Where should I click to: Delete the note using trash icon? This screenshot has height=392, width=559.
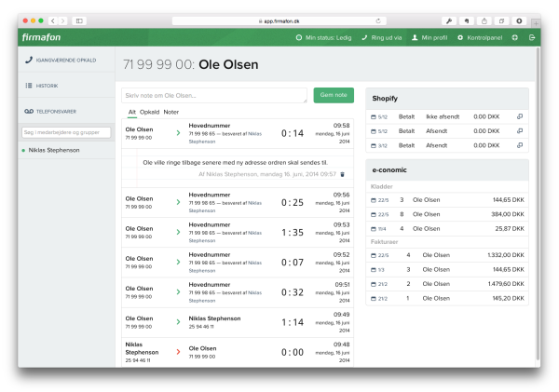click(x=342, y=173)
